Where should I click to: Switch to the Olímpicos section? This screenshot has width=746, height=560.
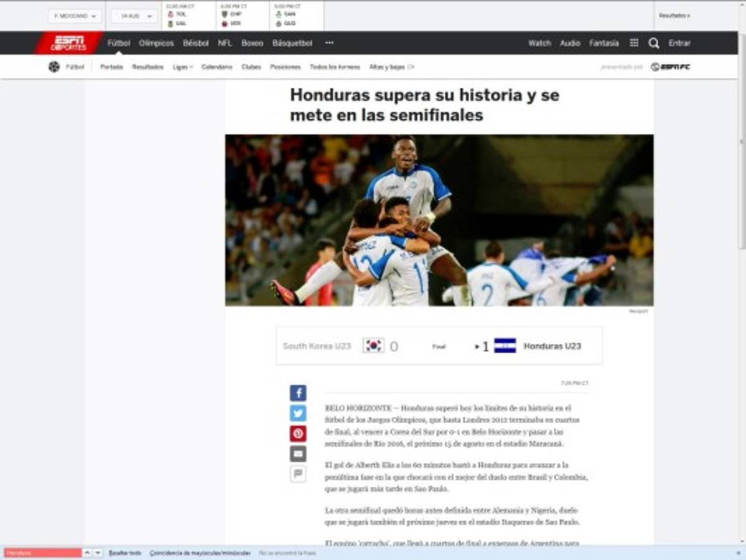[157, 43]
